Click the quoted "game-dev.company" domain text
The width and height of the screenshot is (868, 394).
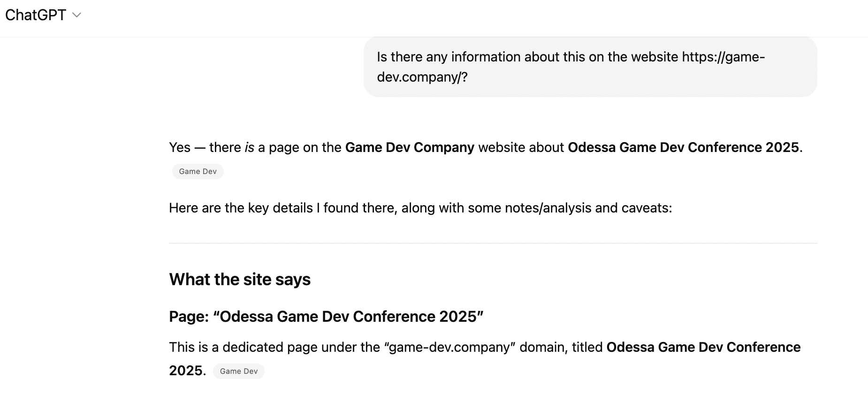449,347
